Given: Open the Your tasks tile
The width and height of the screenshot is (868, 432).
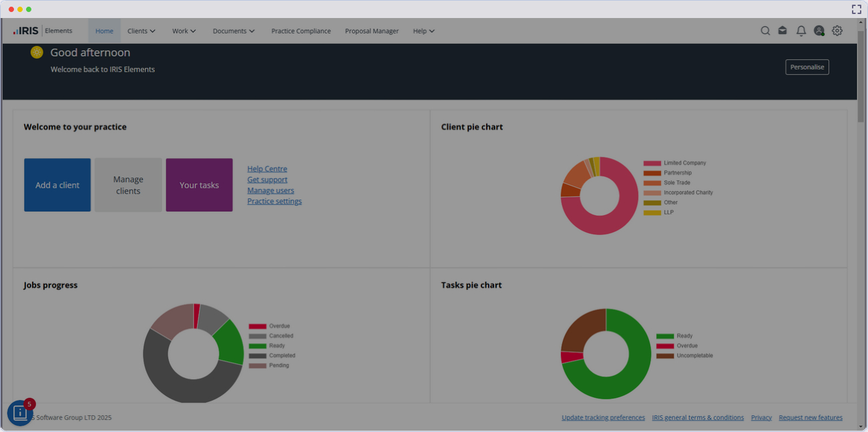Looking at the screenshot, I should pyautogui.click(x=199, y=185).
